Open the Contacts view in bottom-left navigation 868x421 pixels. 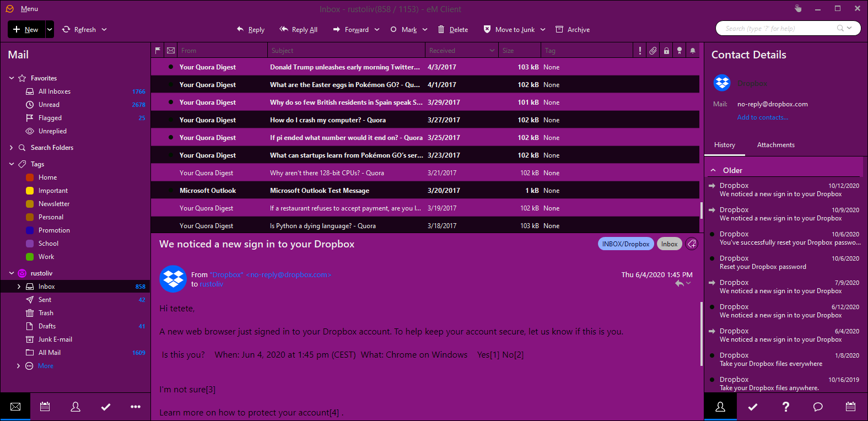(76, 407)
